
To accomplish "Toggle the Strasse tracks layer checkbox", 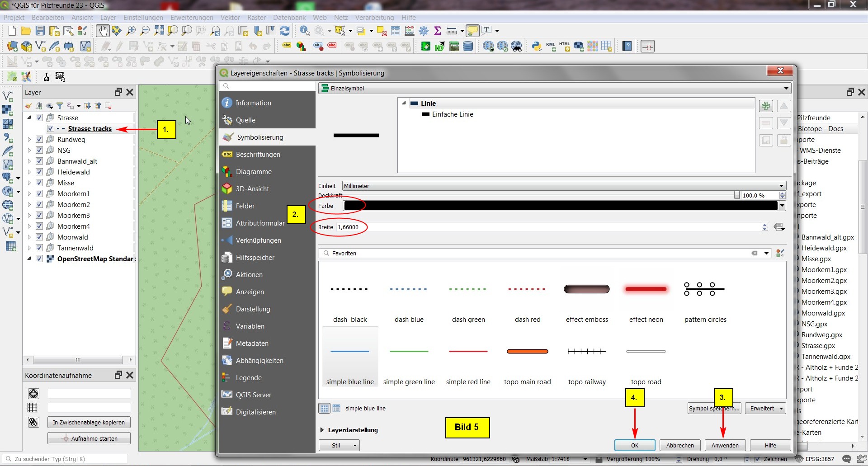I will pos(51,128).
